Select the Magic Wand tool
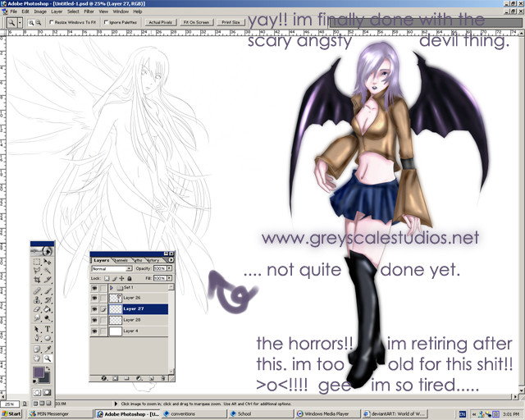The image size is (525, 420). pos(48,270)
